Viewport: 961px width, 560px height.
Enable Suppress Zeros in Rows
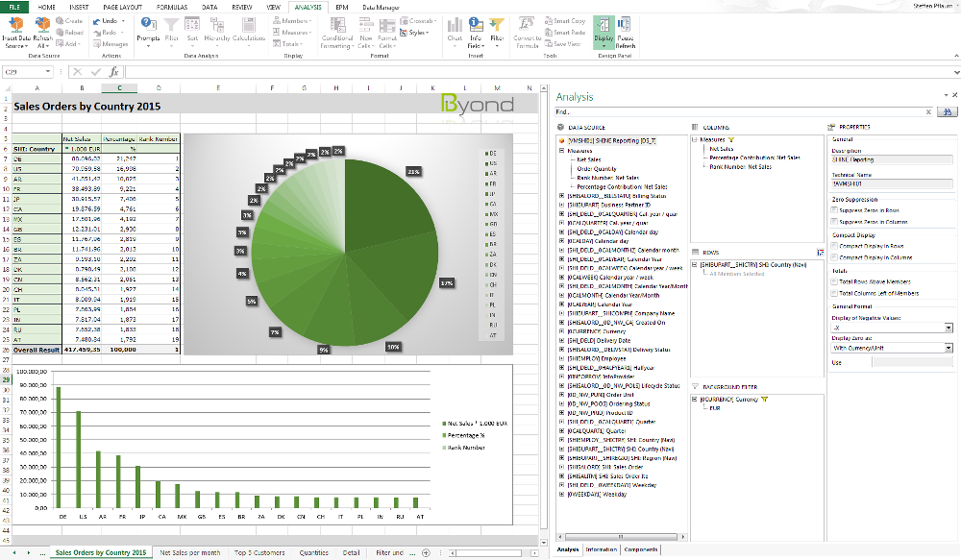pos(833,209)
